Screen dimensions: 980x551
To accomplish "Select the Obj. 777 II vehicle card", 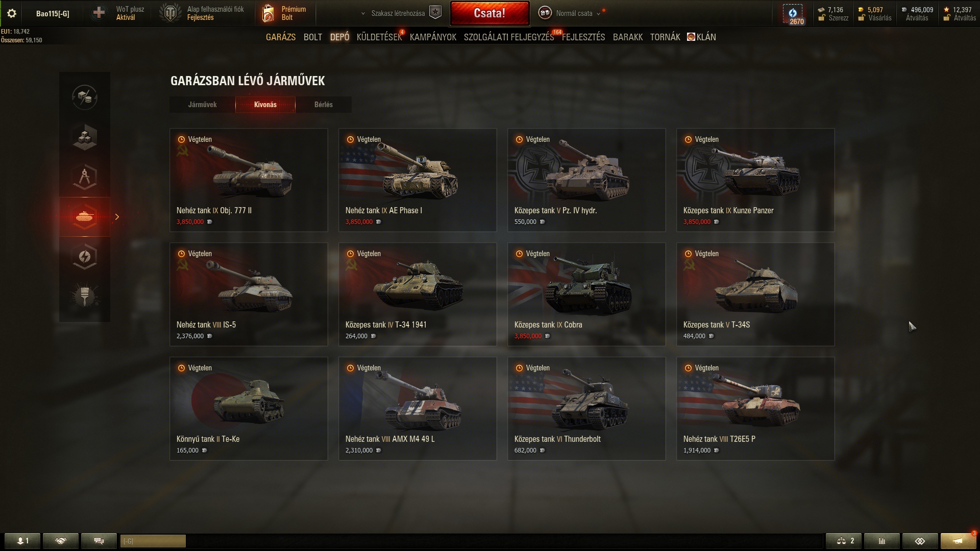I will (249, 180).
